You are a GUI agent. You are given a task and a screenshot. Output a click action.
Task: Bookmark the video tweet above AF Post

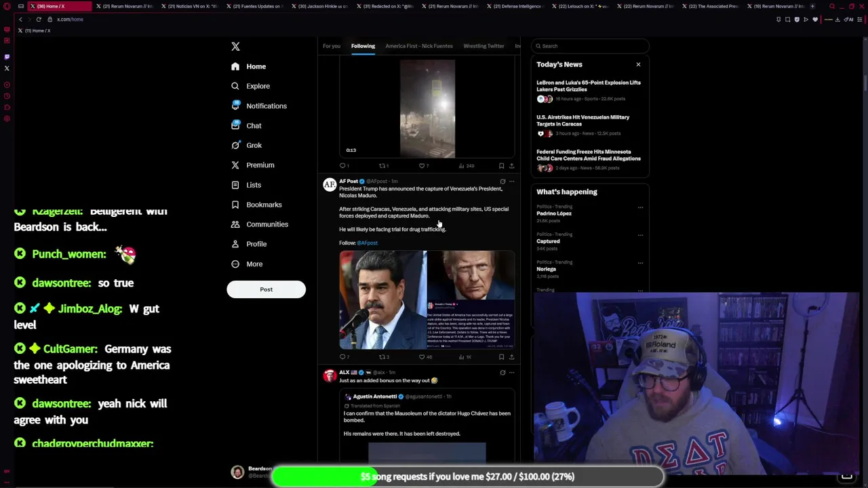click(x=501, y=165)
